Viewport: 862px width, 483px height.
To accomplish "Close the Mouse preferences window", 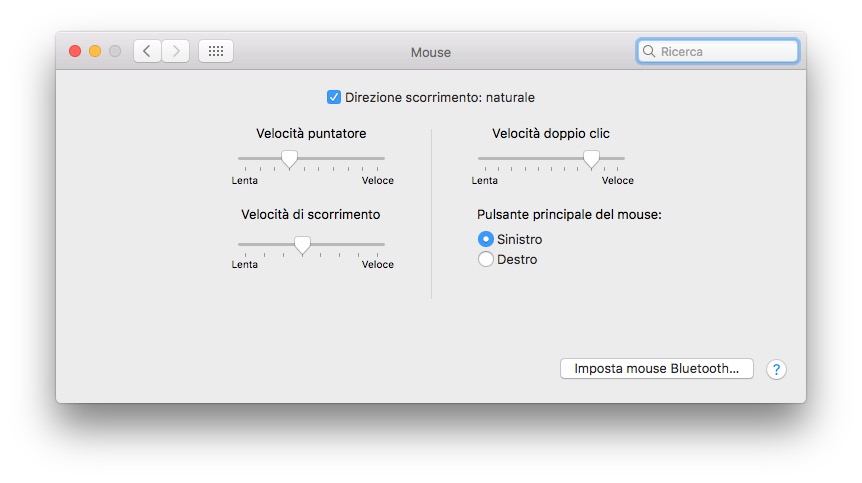I will [75, 51].
